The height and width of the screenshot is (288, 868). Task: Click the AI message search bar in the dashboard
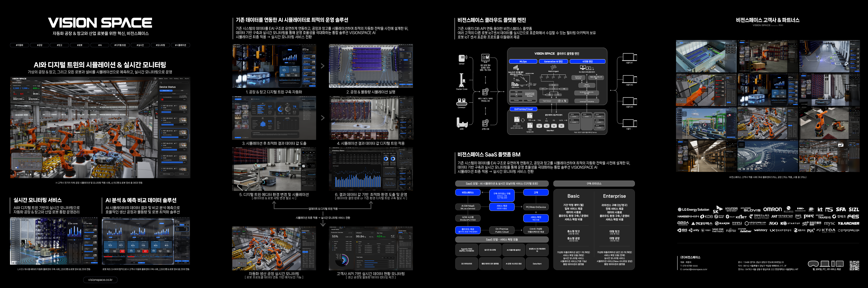coord(108,79)
